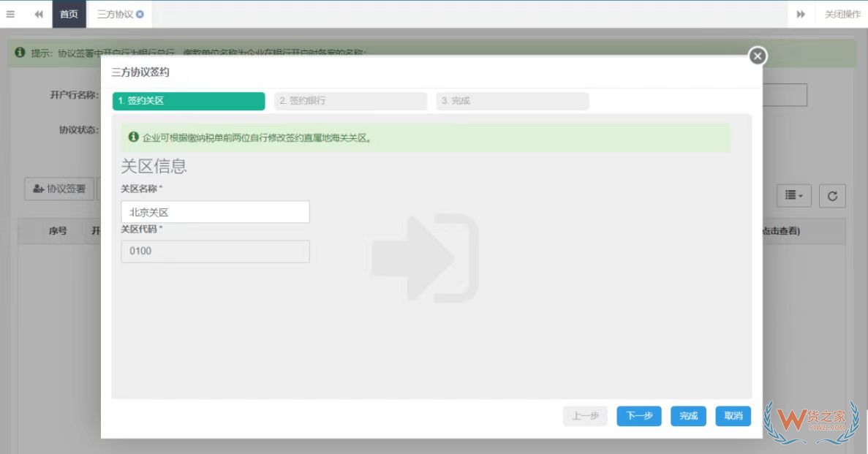Go to step 2 签约银行 in the wizard

[350, 101]
